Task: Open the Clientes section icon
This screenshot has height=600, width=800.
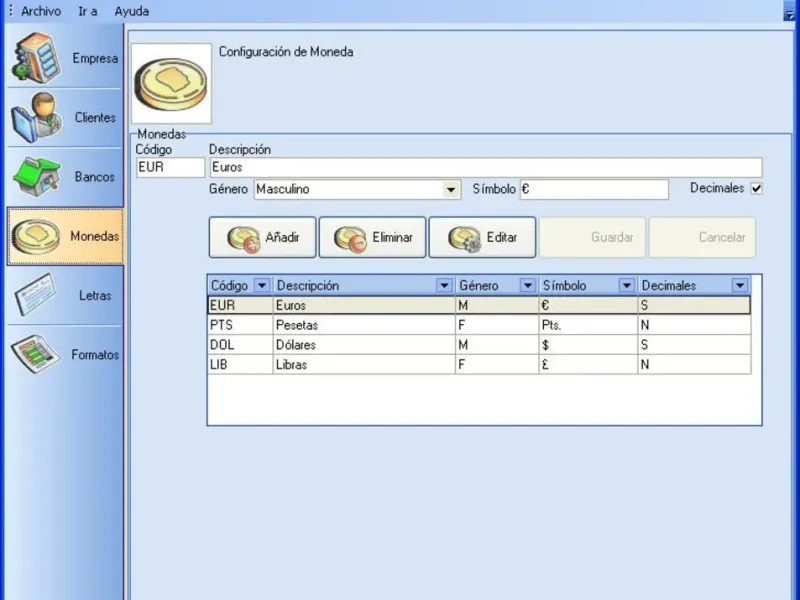Action: click(37, 117)
